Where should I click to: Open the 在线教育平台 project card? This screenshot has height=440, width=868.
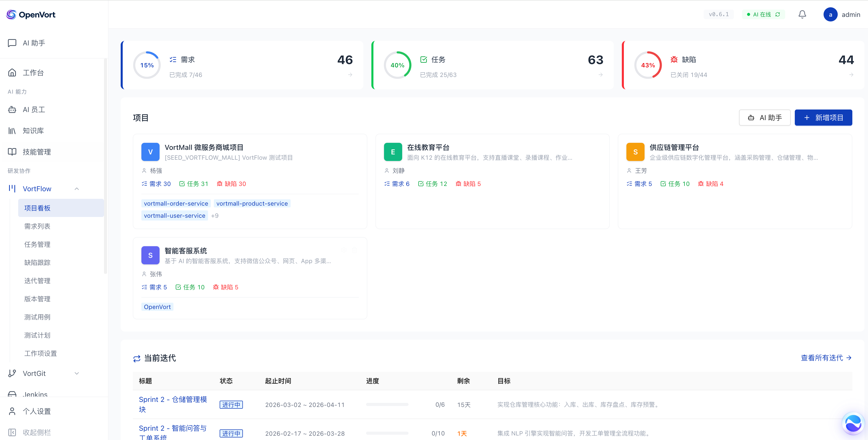click(428, 147)
